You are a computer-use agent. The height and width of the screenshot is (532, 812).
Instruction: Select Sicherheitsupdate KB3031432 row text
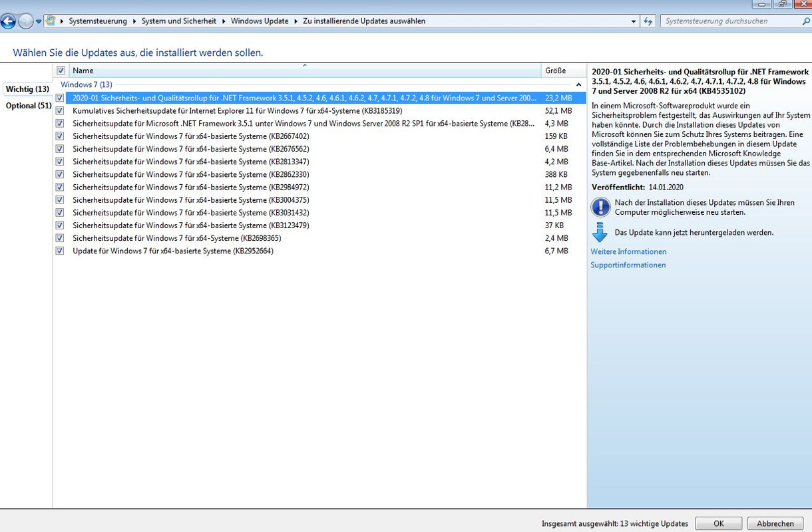191,213
